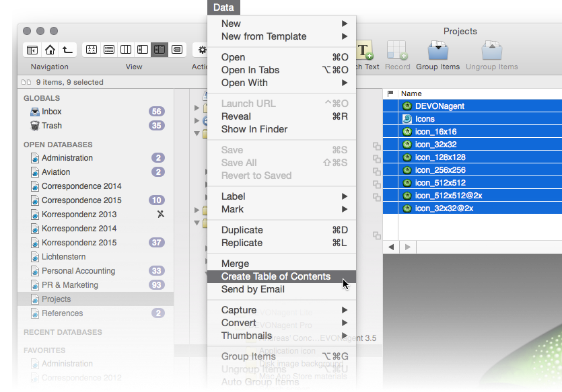The image size is (562, 392).
Task: Choose Duplicate from the Data menu
Action: 282,230
